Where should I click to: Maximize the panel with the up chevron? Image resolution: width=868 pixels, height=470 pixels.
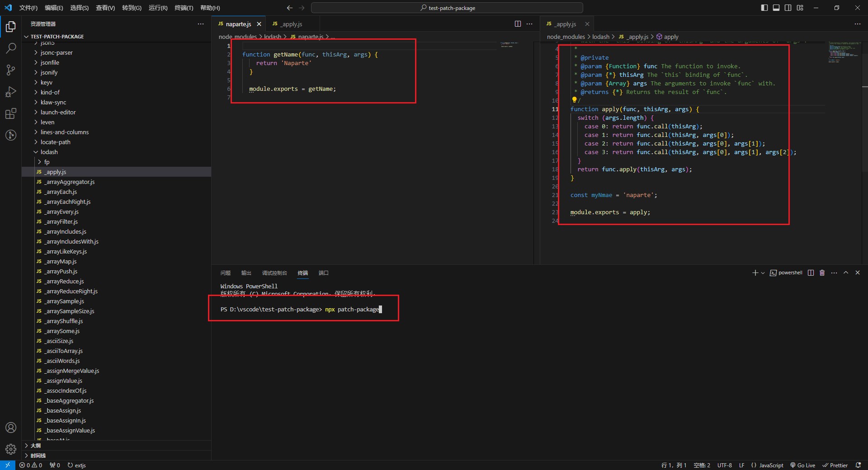tap(846, 273)
